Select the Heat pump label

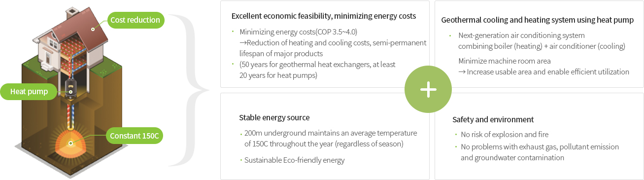(28, 92)
